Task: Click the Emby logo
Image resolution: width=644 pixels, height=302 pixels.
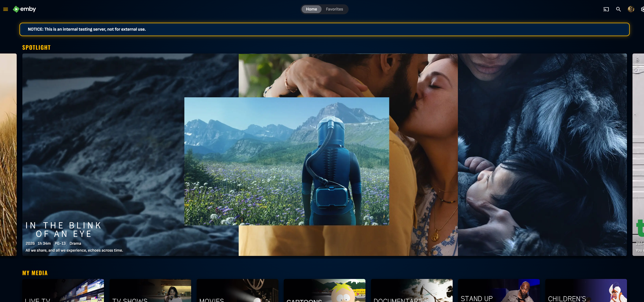Action: [x=24, y=9]
